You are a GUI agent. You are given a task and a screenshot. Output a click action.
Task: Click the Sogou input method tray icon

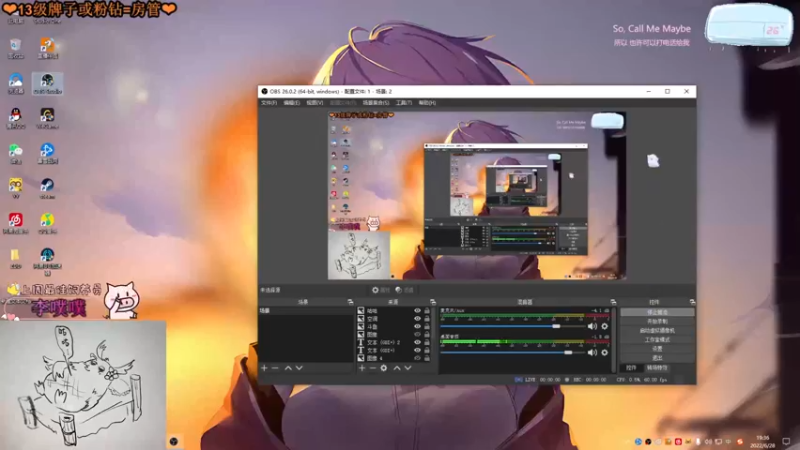(x=740, y=441)
